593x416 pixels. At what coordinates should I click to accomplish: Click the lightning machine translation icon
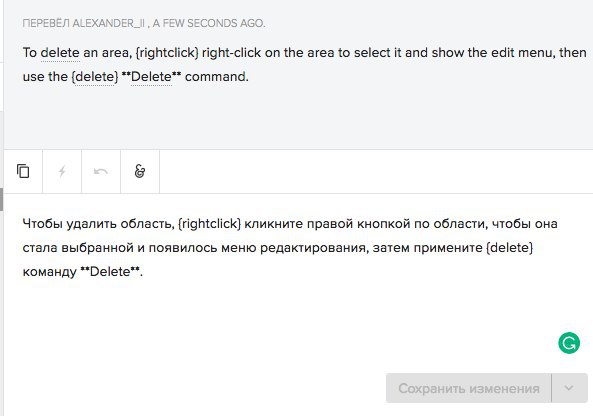pyautogui.click(x=62, y=171)
